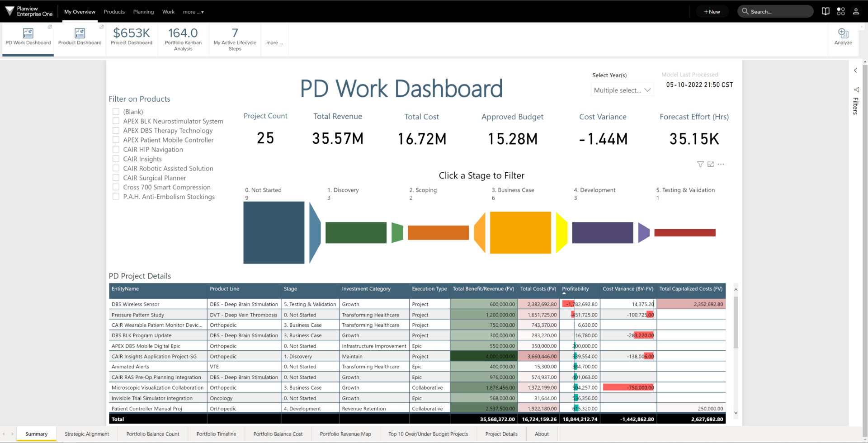Click table scrollbar up arrow
Viewport: 868px width, 443px height.
[x=736, y=289]
